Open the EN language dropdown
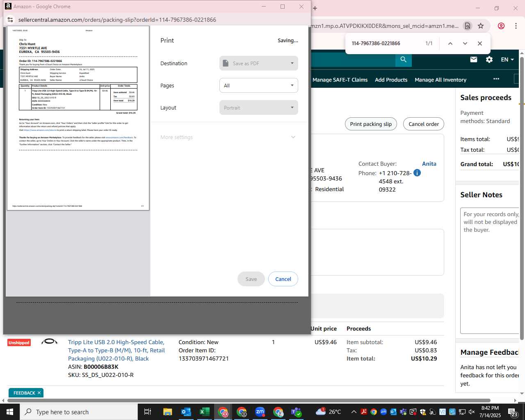This screenshot has width=525, height=420. coord(507,59)
